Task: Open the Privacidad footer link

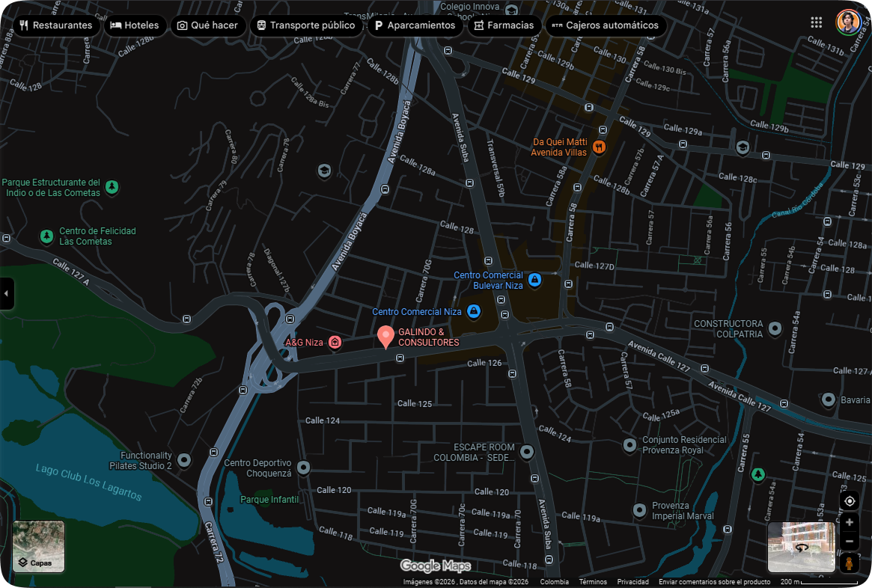Action: click(x=633, y=582)
